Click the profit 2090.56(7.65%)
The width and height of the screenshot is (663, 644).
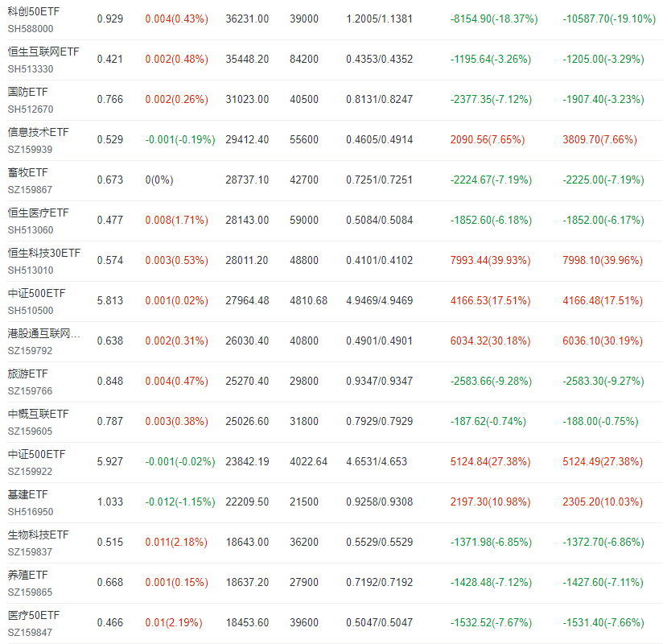(x=488, y=139)
